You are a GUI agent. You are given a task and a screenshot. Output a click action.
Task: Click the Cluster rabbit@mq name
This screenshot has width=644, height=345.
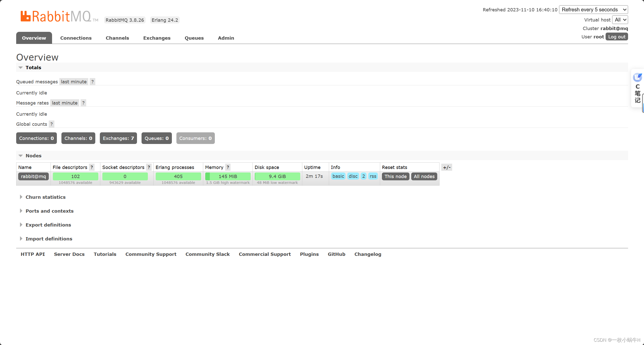coord(614,28)
